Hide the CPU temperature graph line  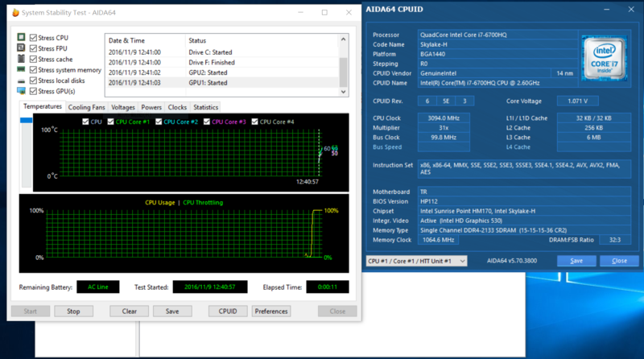pos(85,122)
